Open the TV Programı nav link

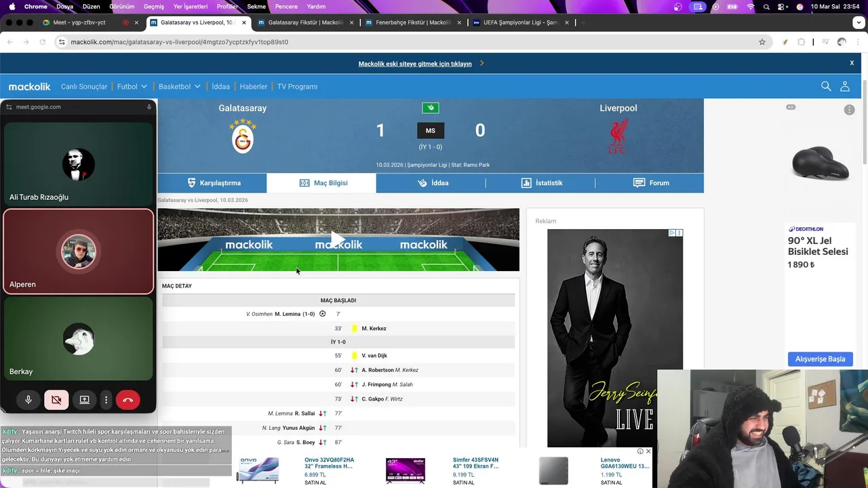point(297,87)
